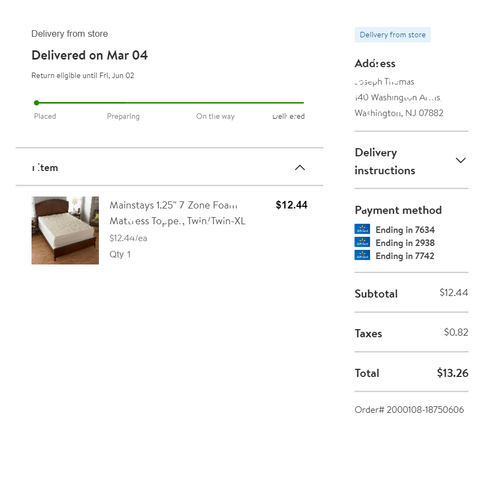
Task: Click the Total amount $13.26
Action: pyautogui.click(x=452, y=373)
